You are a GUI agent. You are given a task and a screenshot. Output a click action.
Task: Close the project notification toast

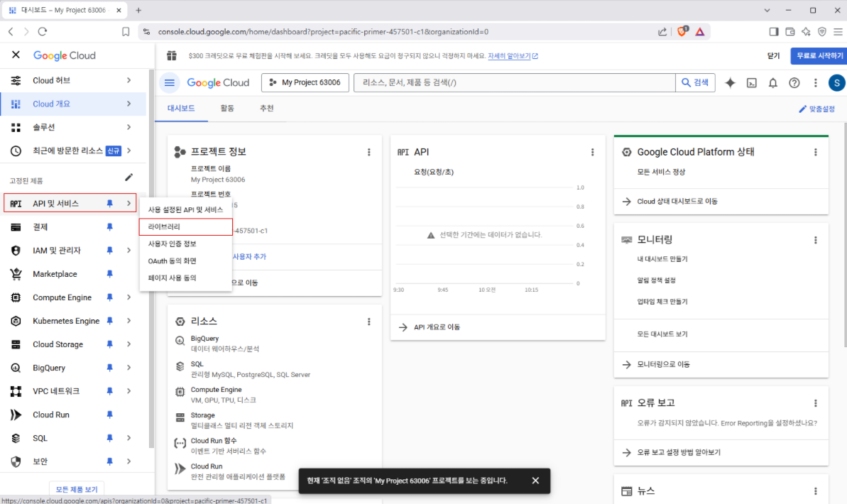click(535, 481)
